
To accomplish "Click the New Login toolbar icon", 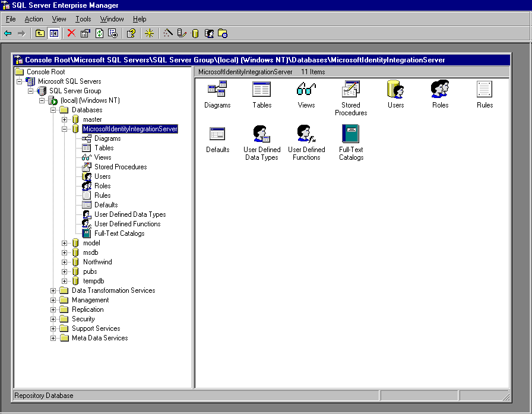I will [209, 33].
